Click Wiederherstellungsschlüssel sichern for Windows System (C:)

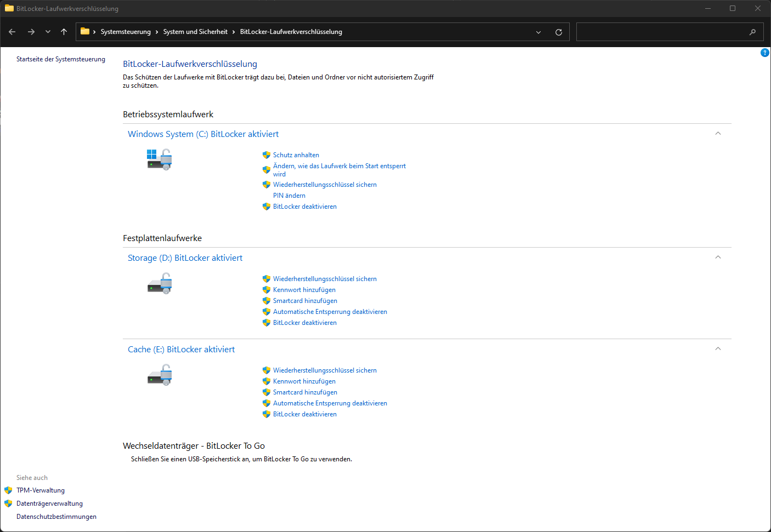pos(325,185)
